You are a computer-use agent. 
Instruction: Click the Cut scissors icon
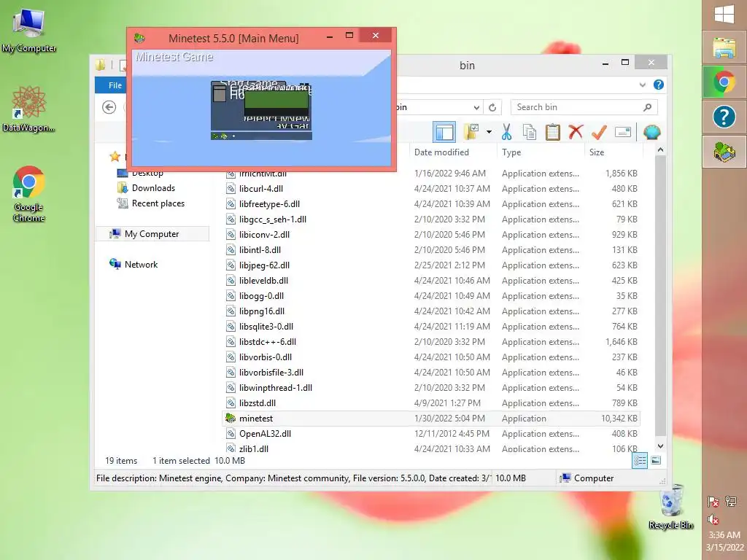click(506, 132)
